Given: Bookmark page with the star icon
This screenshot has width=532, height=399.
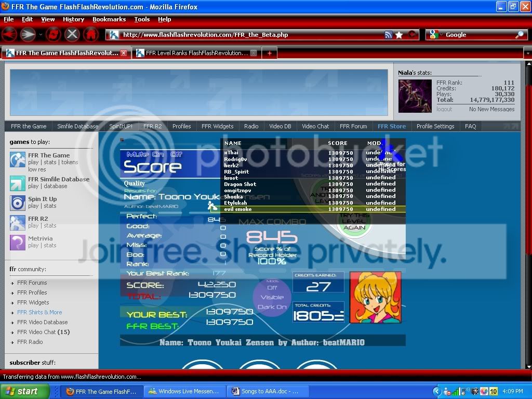Looking at the screenshot, I should pyautogui.click(x=399, y=35).
